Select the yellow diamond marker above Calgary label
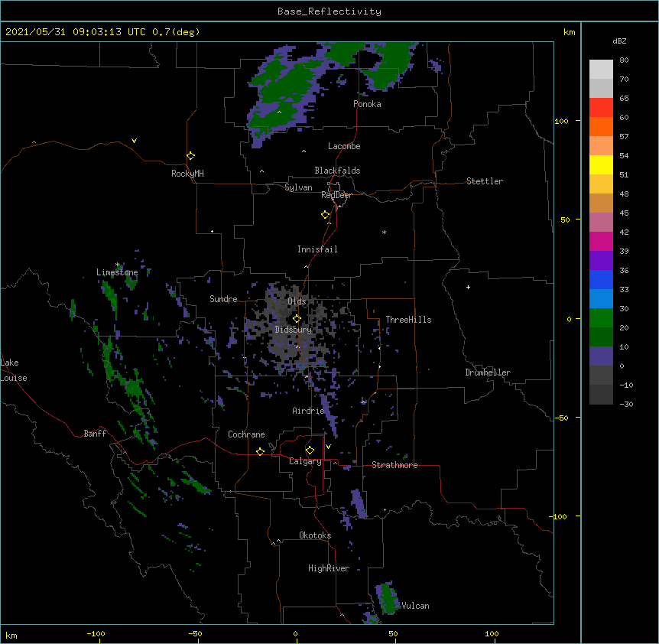 pyautogui.click(x=310, y=450)
